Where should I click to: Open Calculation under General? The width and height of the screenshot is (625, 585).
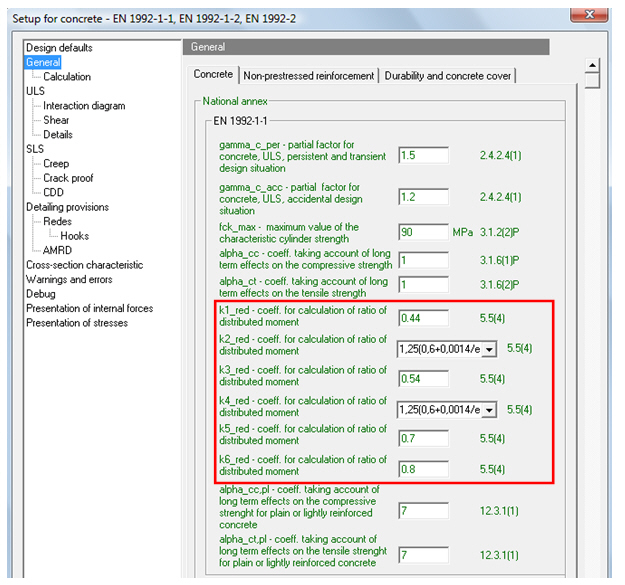(x=67, y=77)
